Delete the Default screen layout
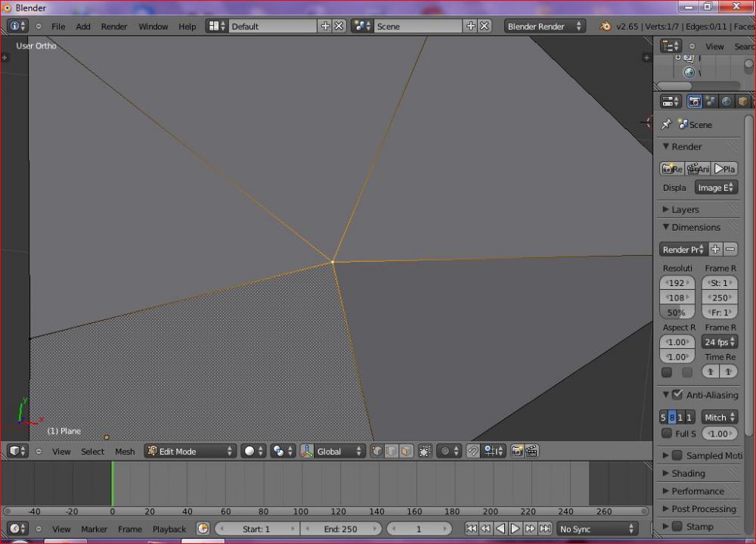This screenshot has height=544, width=756. pos(339,26)
